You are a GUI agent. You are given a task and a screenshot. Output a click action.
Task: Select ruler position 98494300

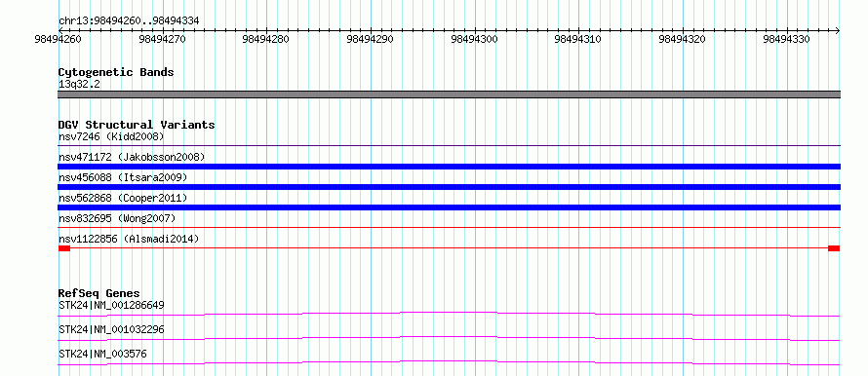(x=474, y=39)
